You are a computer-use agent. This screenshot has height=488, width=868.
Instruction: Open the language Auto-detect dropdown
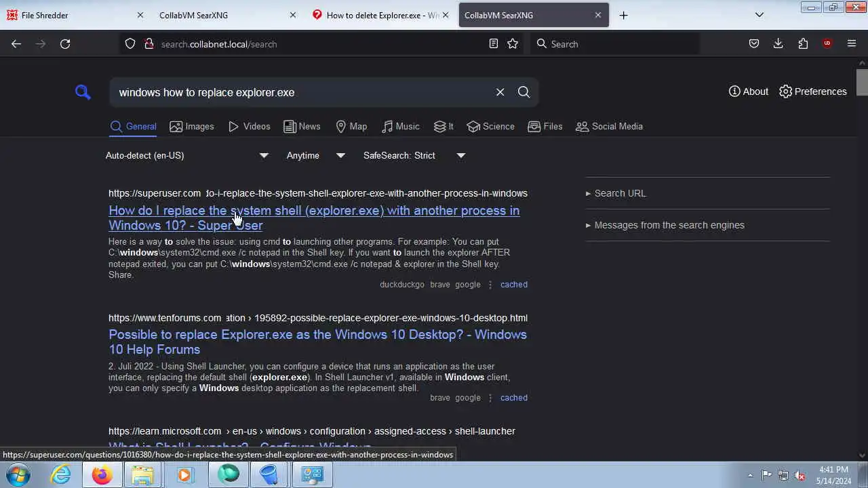click(x=187, y=155)
